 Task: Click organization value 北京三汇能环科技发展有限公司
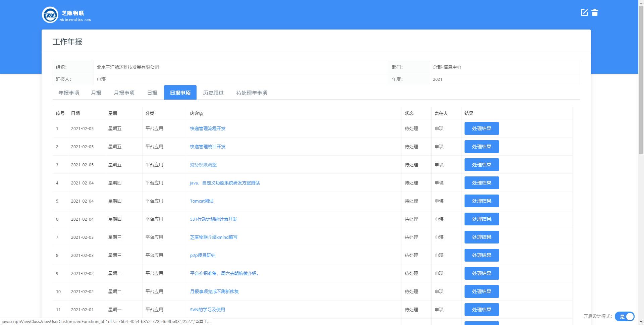point(128,67)
